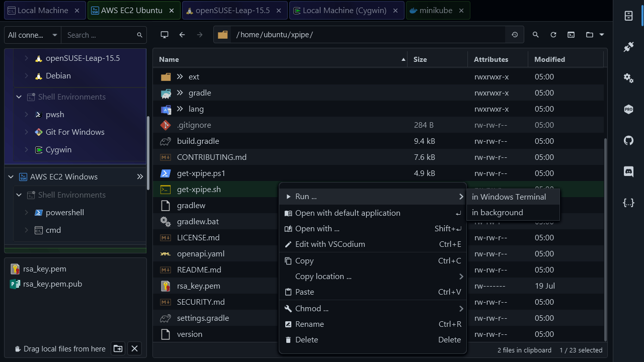Open the new folder dropdown in toolbar
Viewport: 644px width, 362px height.
(x=595, y=35)
